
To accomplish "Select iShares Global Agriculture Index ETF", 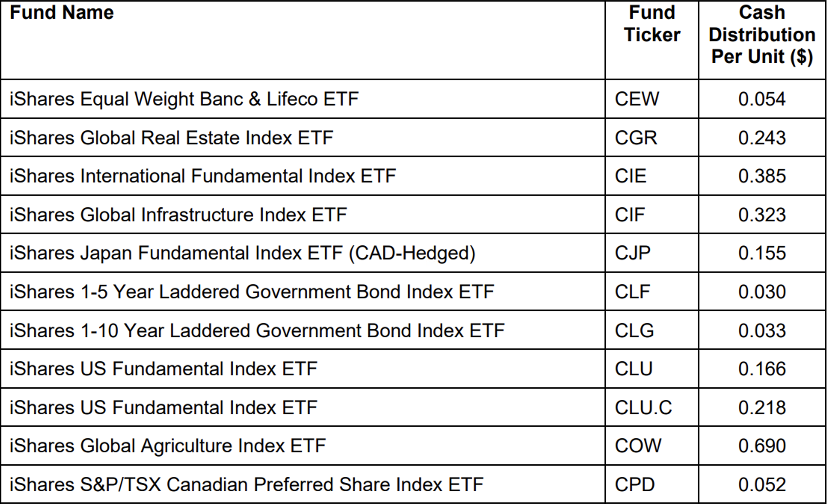I will 167,446.
